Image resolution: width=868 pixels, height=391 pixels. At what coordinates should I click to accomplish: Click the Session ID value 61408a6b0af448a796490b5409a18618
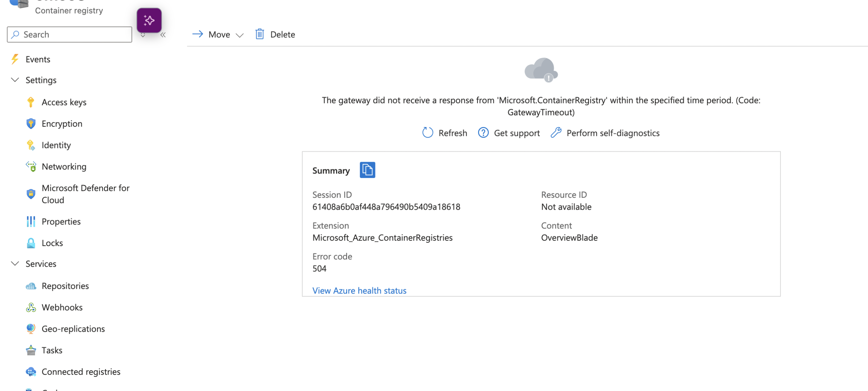[x=386, y=207]
